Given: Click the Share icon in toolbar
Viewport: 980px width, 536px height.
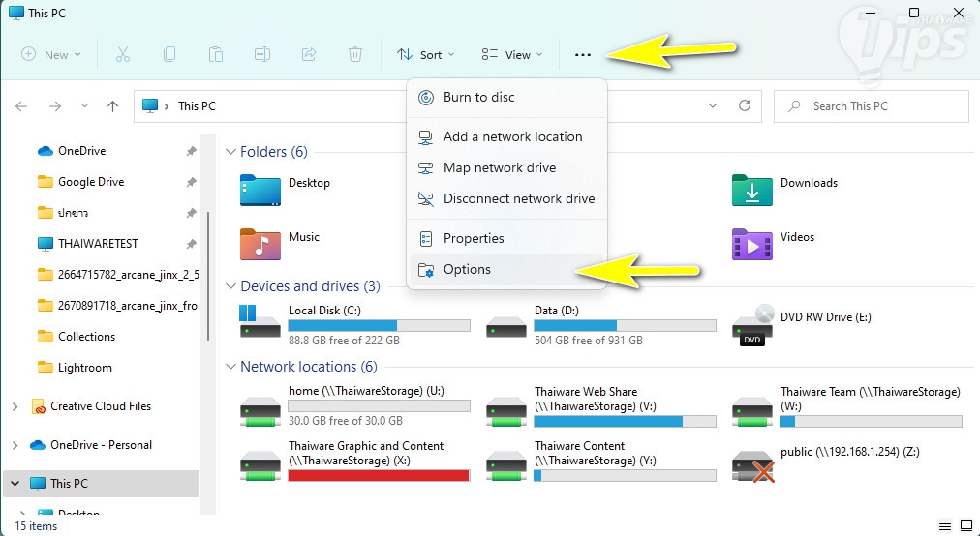Looking at the screenshot, I should 309,55.
